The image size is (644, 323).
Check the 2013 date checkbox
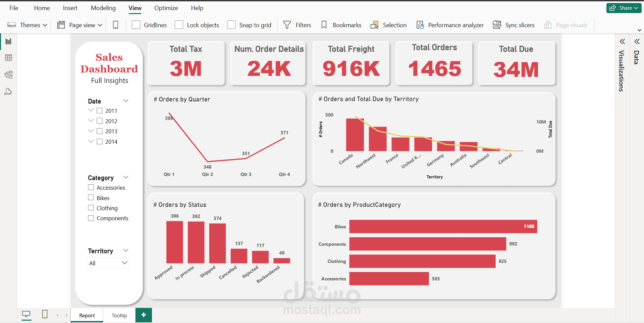coord(100,131)
